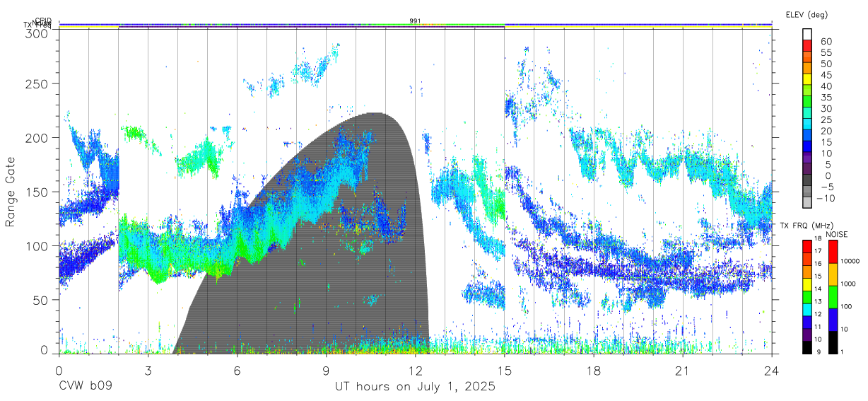The image size is (868, 401).
Task: Click NOISE bar segment between 10000 and 1000
Action: point(833,274)
